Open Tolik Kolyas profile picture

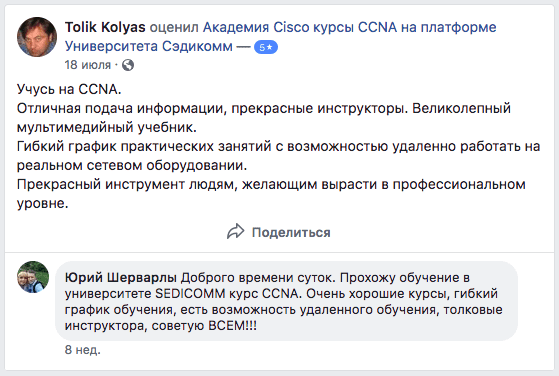click(37, 37)
